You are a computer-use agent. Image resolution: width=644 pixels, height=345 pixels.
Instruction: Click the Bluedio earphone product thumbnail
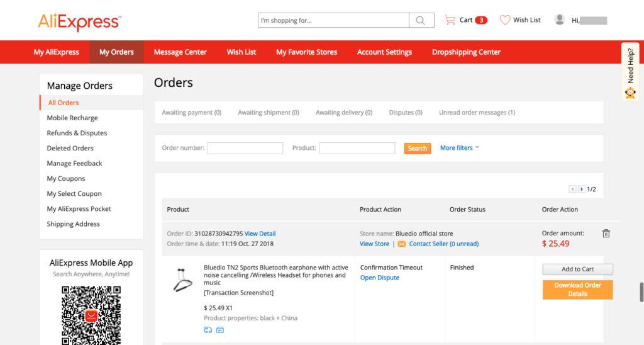coord(183,280)
